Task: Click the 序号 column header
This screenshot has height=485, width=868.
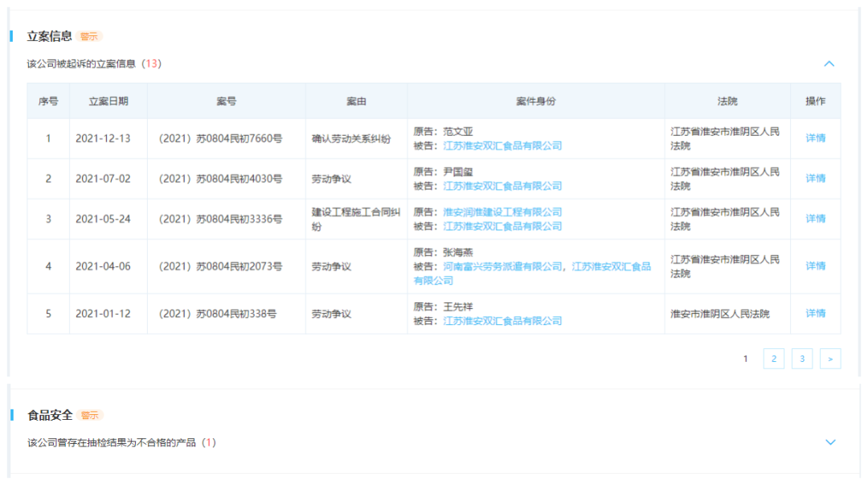Action: click(x=48, y=101)
